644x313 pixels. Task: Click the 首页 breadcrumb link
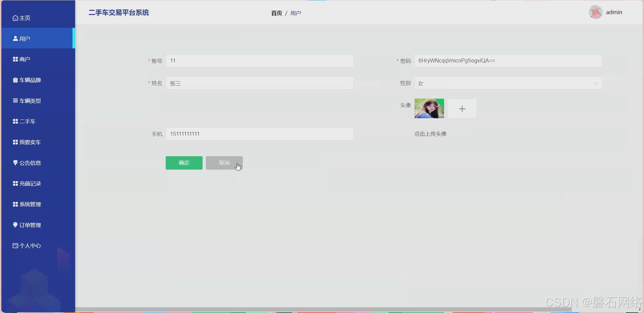pyautogui.click(x=277, y=13)
